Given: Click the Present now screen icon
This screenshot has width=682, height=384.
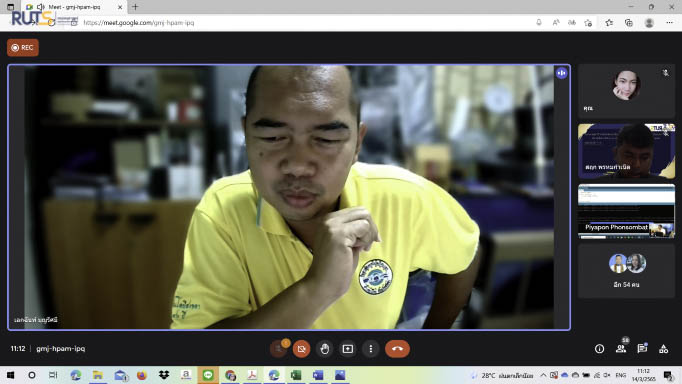Looking at the screenshot, I should 348,349.
